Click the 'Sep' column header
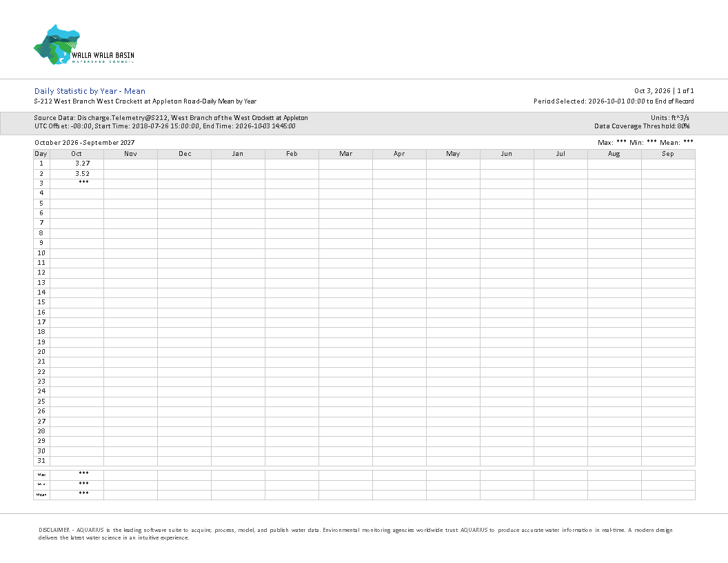The width and height of the screenshot is (728, 563). [x=668, y=154]
